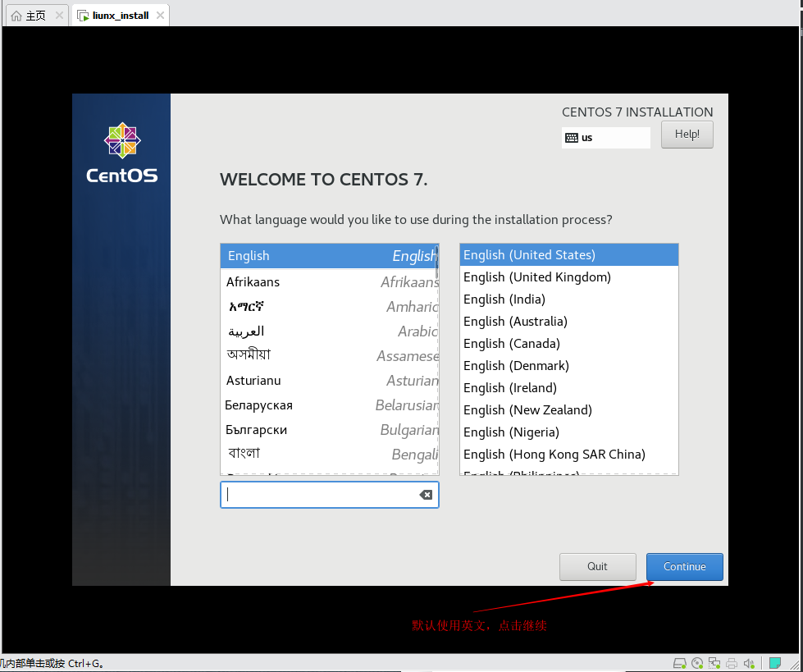Click the language search text field
Image resolution: width=803 pixels, height=672 pixels.
(x=320, y=495)
